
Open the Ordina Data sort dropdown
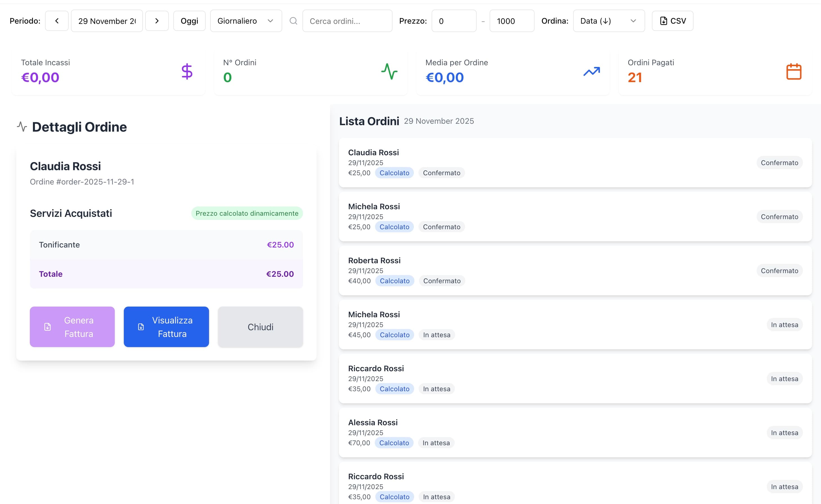(x=609, y=21)
